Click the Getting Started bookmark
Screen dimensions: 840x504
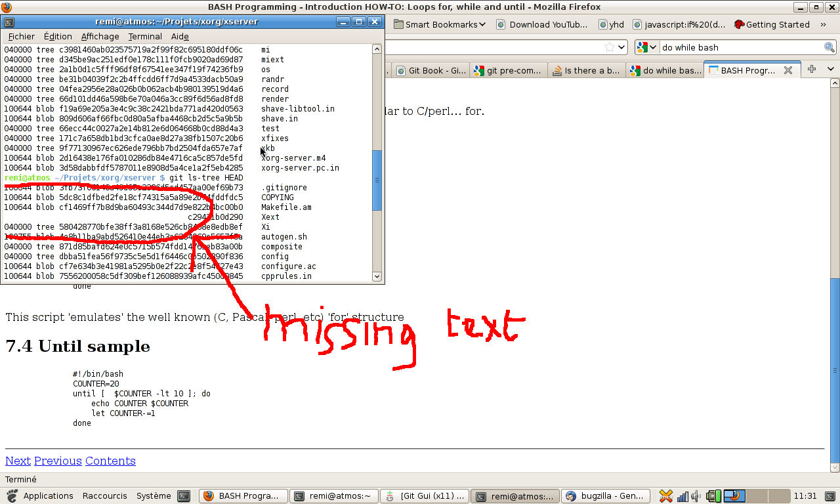click(x=771, y=25)
